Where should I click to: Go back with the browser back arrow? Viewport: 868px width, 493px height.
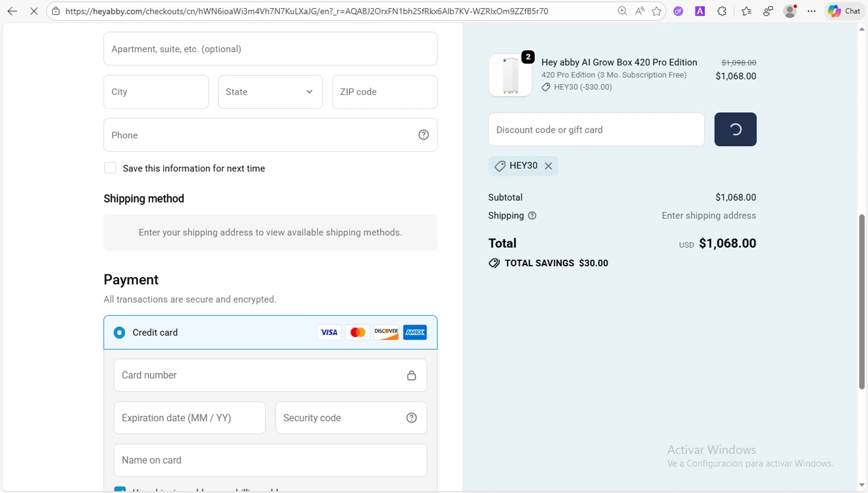(x=12, y=11)
